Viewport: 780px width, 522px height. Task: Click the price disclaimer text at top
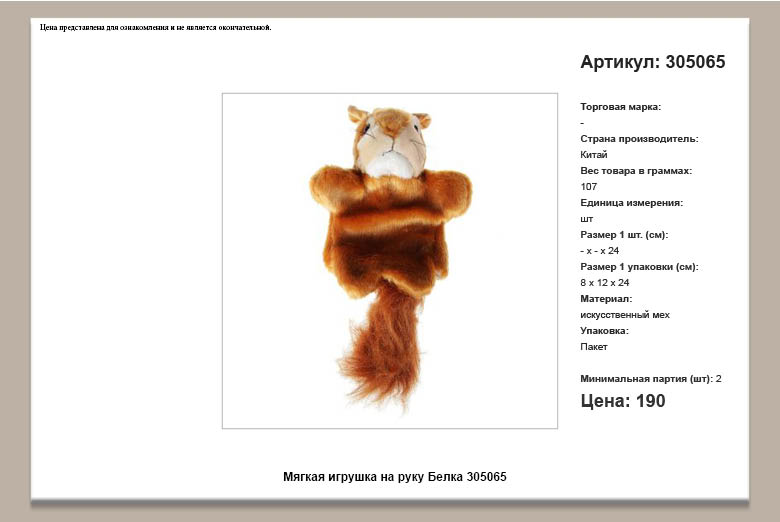(155, 27)
